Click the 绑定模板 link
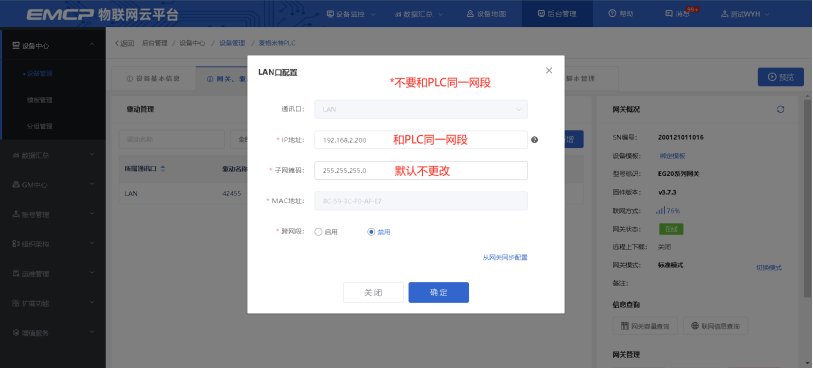This screenshot has width=813, height=368. click(672, 155)
